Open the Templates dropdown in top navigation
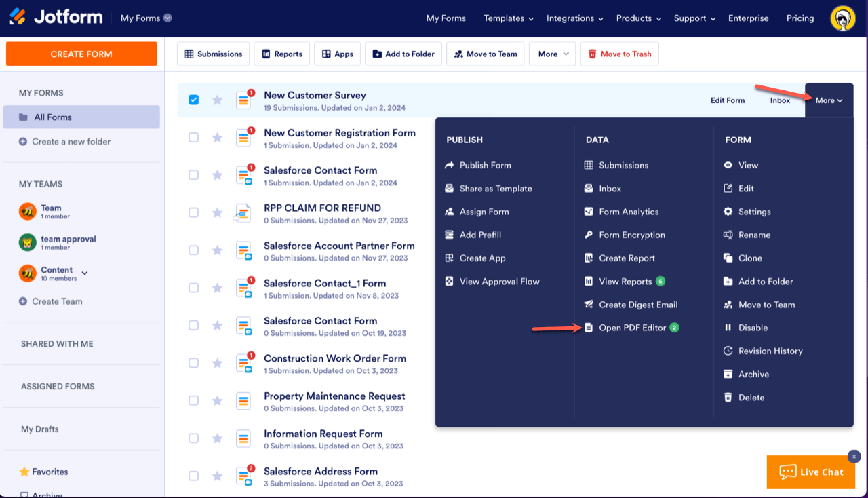Viewport: 868px width, 498px height. pyautogui.click(x=508, y=18)
